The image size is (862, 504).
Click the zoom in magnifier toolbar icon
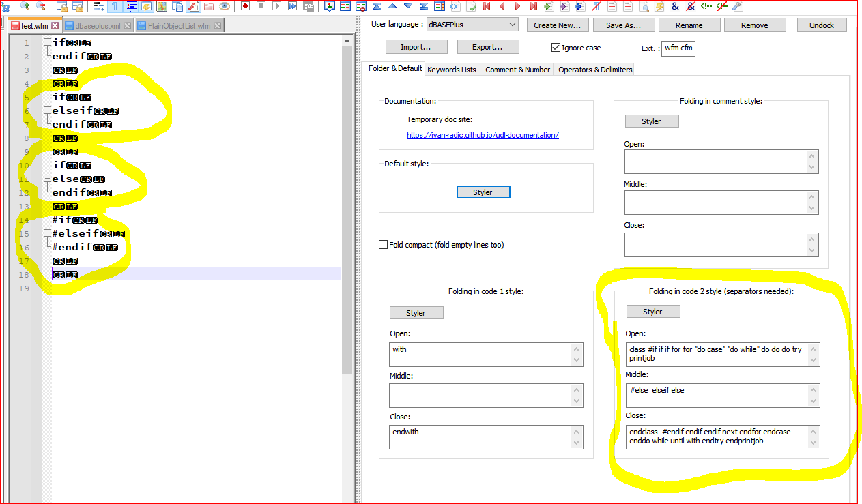pyautogui.click(x=25, y=6)
